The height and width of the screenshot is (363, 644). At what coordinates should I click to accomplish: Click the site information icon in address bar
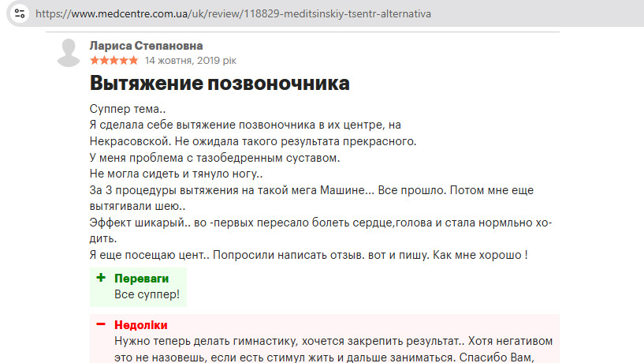point(19,14)
